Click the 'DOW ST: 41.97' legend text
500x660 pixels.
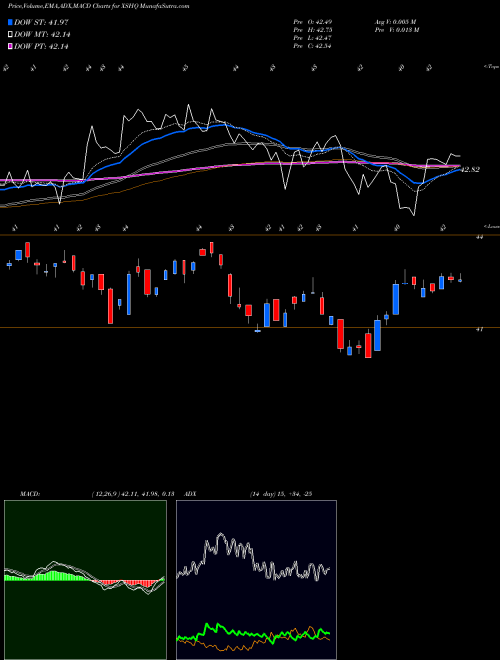(41, 23)
